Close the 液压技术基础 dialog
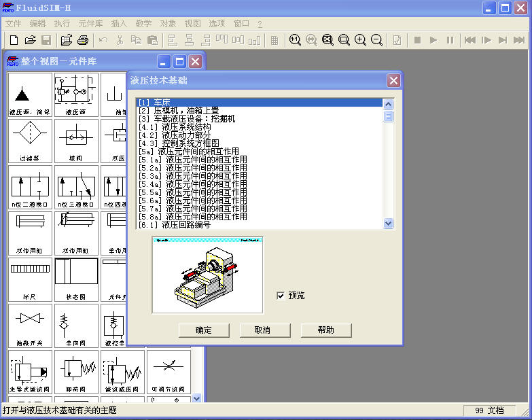Screen dimensions: 532x420 point(393,80)
